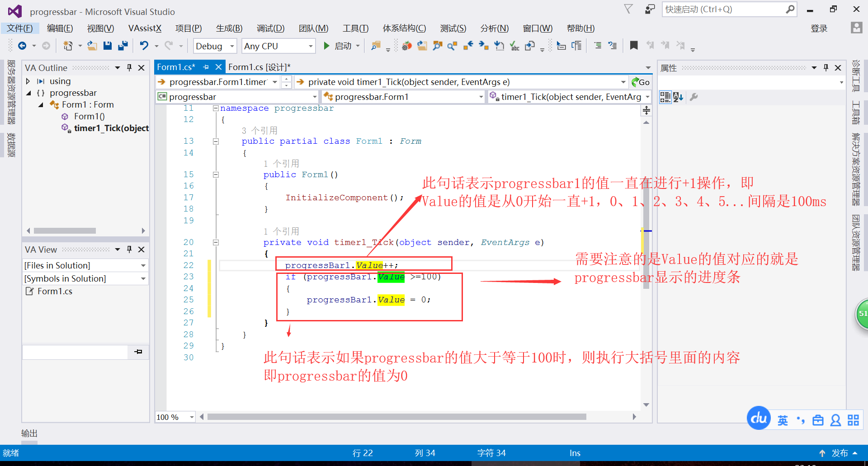Click the increase indent icon

[598, 46]
